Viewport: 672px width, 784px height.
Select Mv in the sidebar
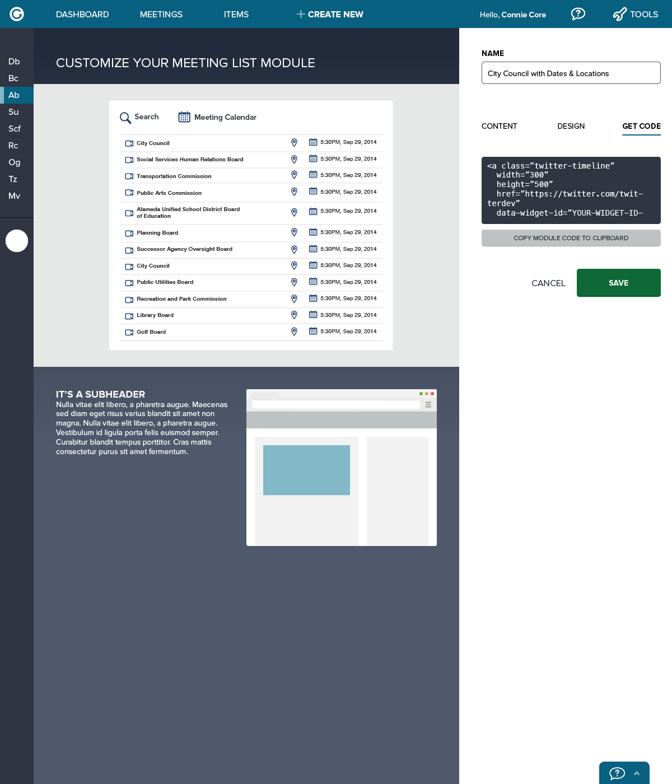pyautogui.click(x=15, y=196)
